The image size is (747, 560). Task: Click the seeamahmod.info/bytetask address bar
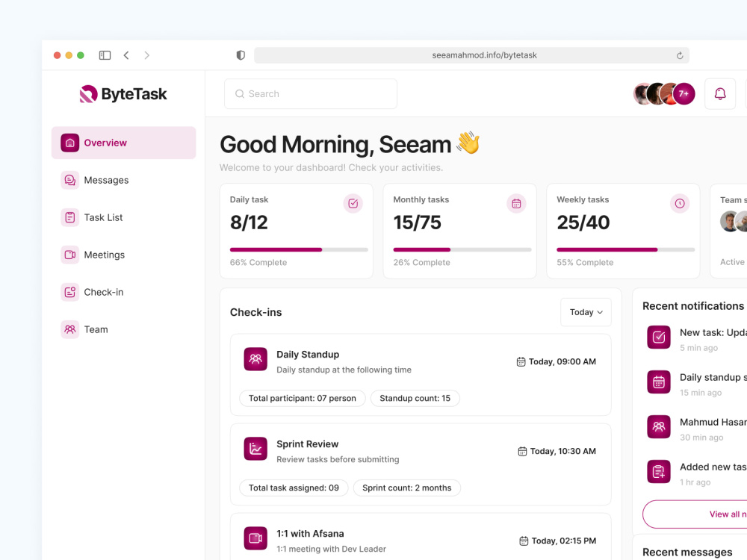pyautogui.click(x=471, y=55)
